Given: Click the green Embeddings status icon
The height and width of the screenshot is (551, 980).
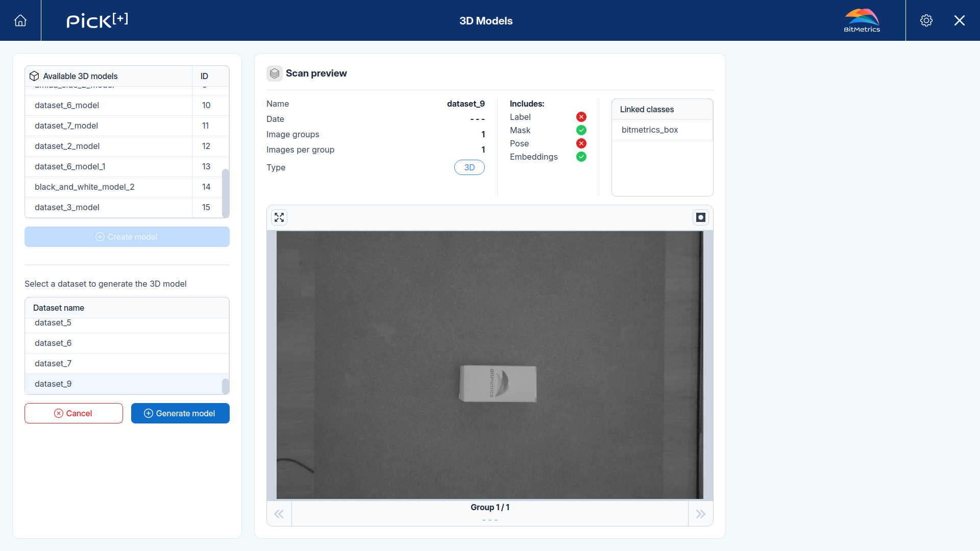Looking at the screenshot, I should pyautogui.click(x=581, y=157).
